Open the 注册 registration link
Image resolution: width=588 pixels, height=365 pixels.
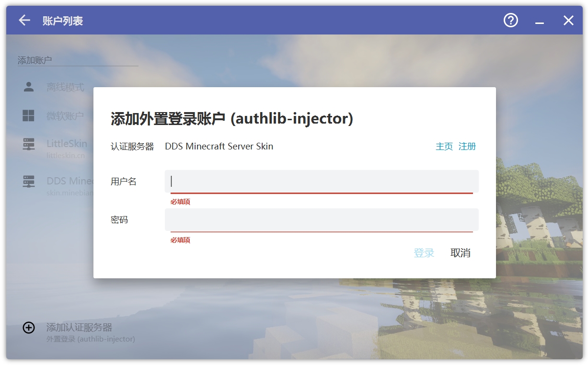467,147
